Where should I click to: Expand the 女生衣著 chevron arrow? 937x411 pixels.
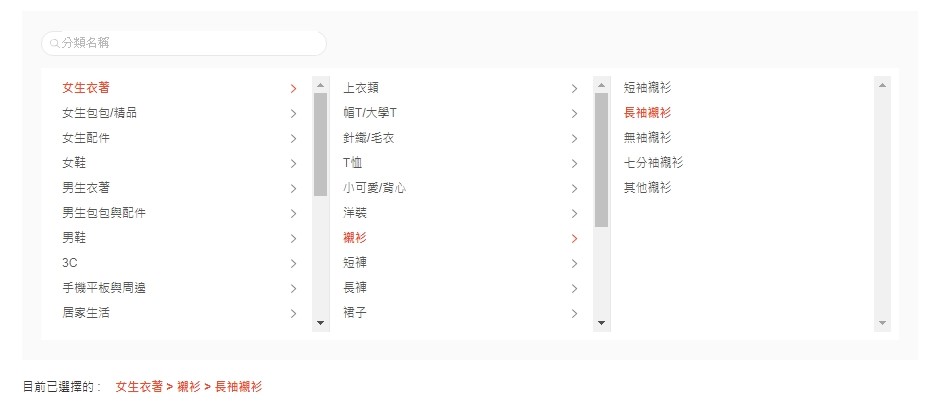[x=293, y=88]
